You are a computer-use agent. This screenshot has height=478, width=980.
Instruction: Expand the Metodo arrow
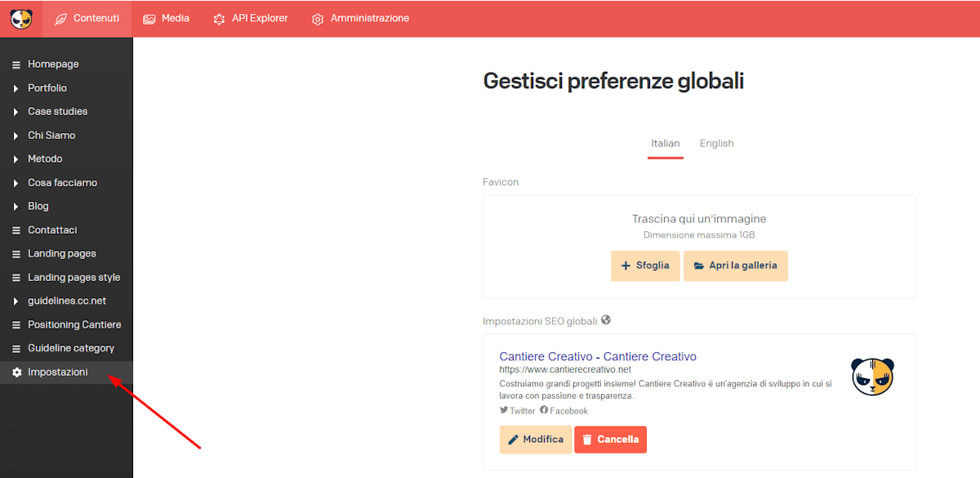pyautogui.click(x=16, y=159)
